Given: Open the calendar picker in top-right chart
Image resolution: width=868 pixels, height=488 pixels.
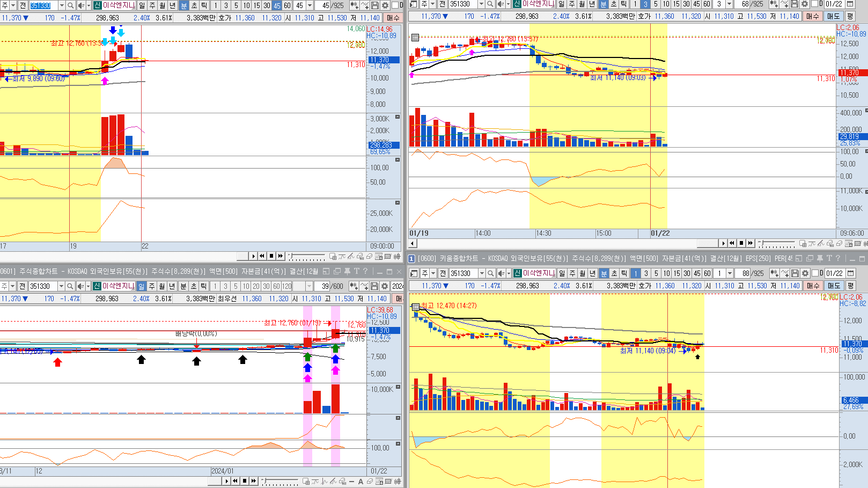Looking at the screenshot, I should coord(850,4).
